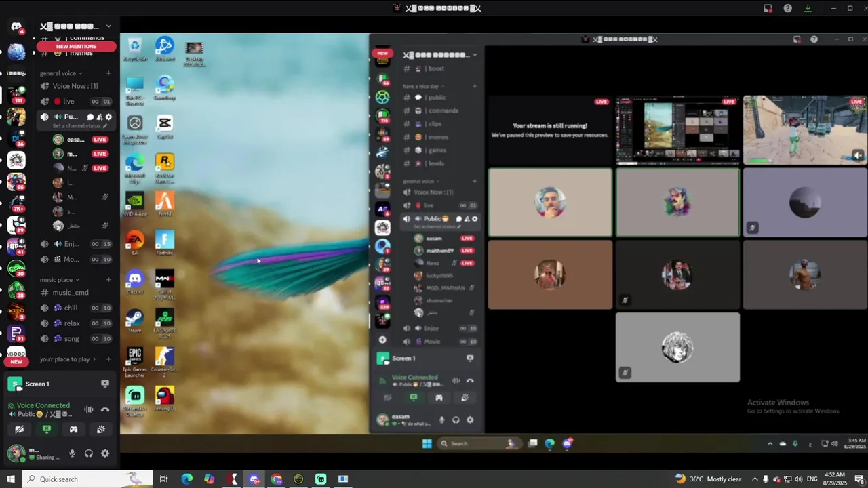Viewport: 868px width, 488px height.
Task: Open the blue globe server icon
Action: coord(16,52)
